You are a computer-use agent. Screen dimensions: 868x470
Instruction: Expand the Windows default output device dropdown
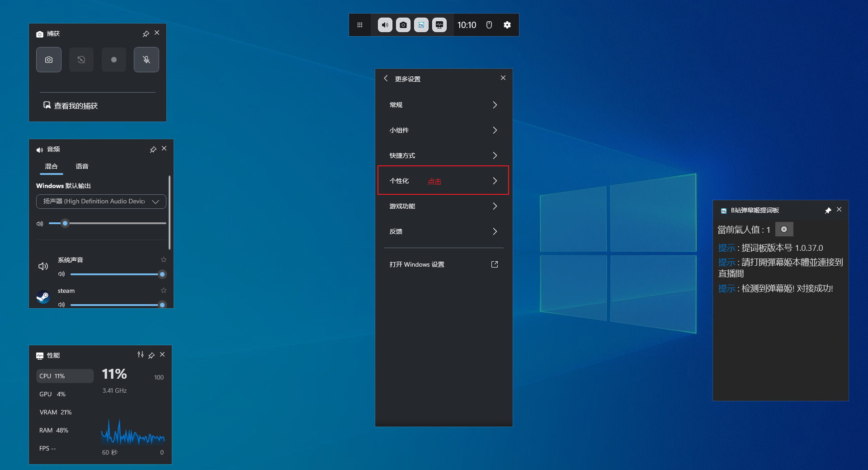pos(101,202)
